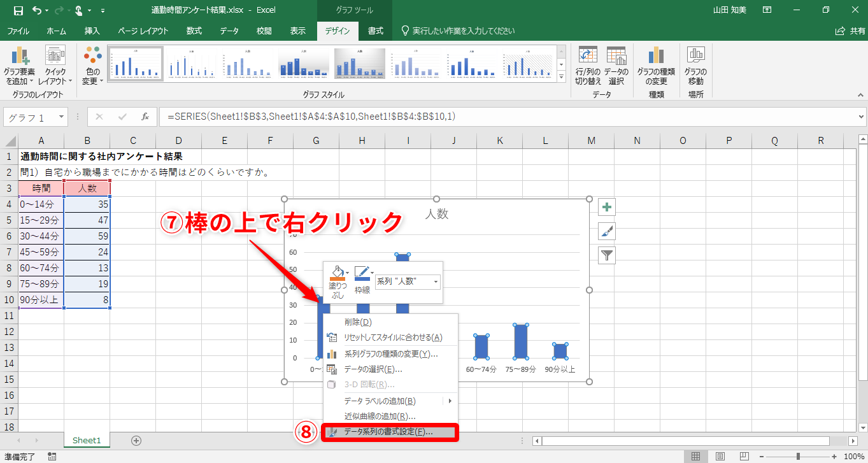Click the Share (共有) button

tap(850, 31)
